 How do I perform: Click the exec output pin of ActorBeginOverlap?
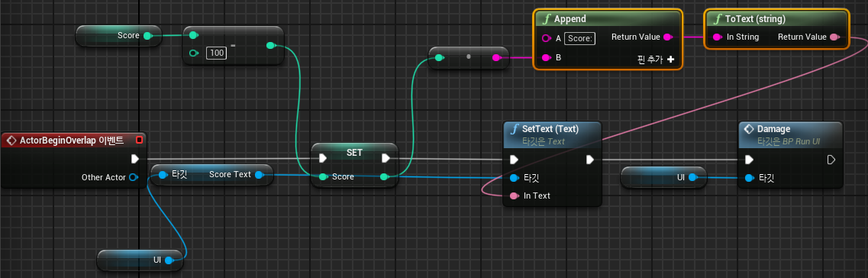coord(134,159)
